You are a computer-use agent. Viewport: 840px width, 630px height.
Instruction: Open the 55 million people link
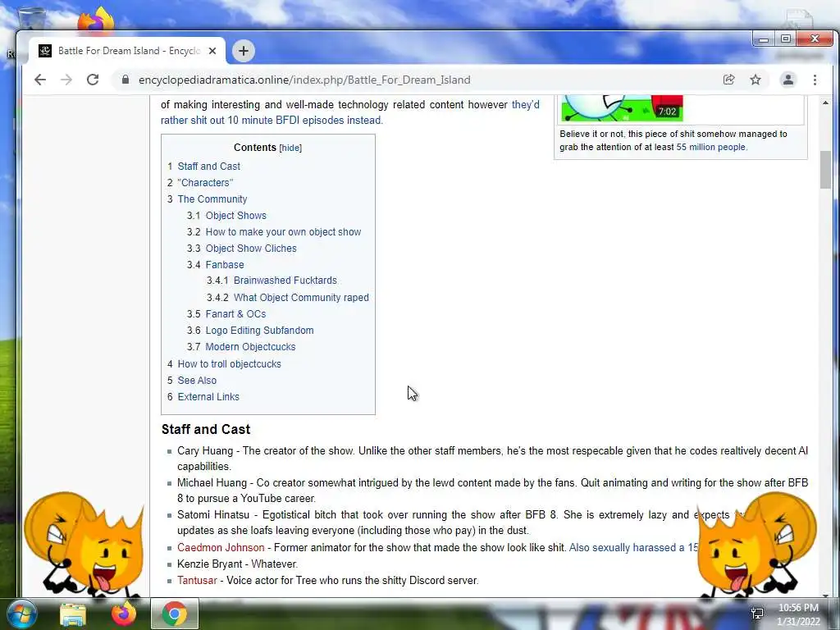point(710,147)
